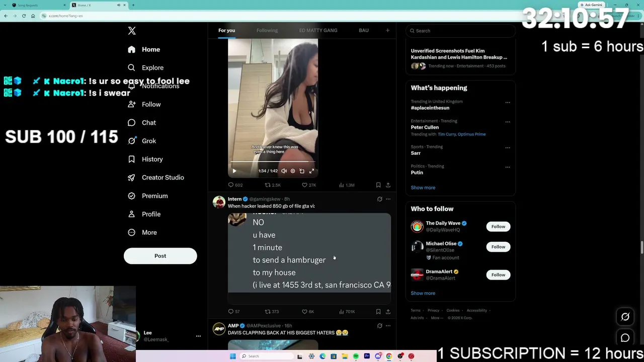This screenshot has height=362, width=644.
Task: Open the Intern post's image
Action: click(309, 258)
